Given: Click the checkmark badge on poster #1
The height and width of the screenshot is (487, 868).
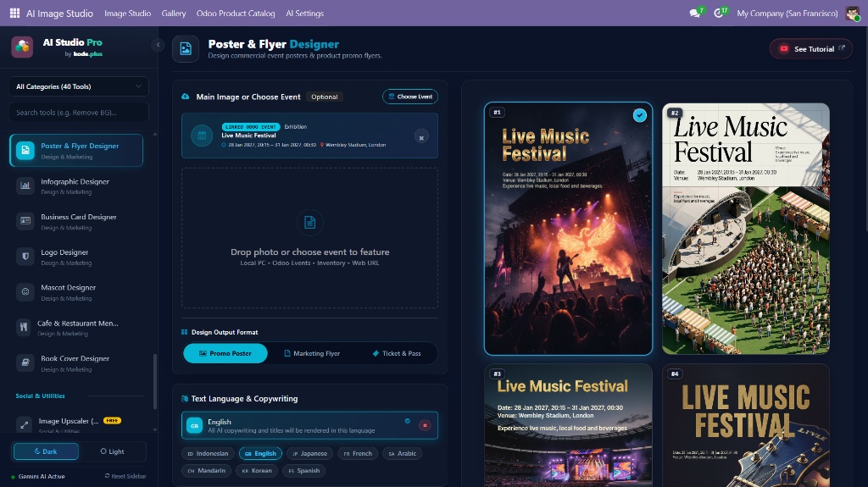Looking at the screenshot, I should (639, 115).
